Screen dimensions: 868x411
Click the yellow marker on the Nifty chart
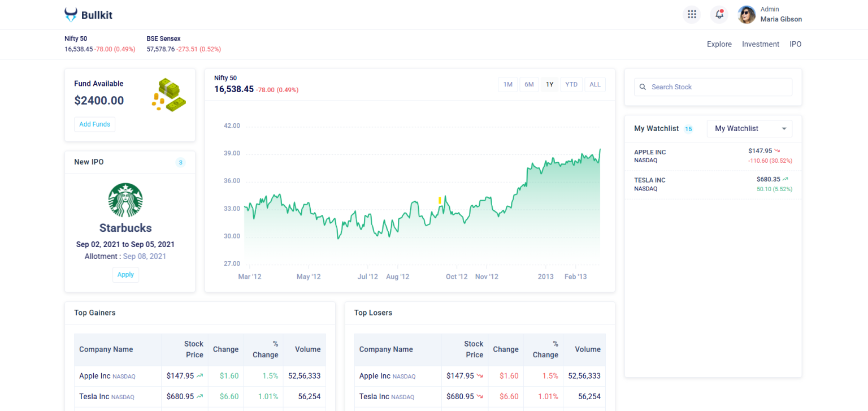pos(439,200)
